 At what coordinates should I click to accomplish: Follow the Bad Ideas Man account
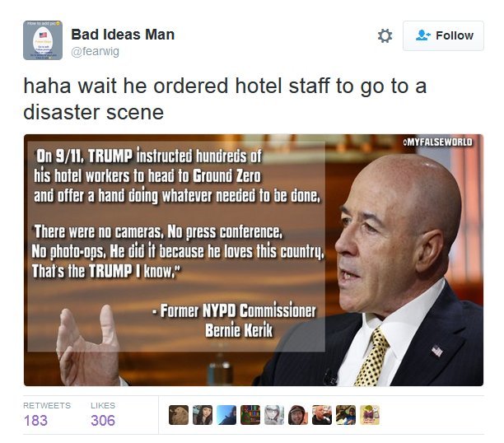(443, 35)
